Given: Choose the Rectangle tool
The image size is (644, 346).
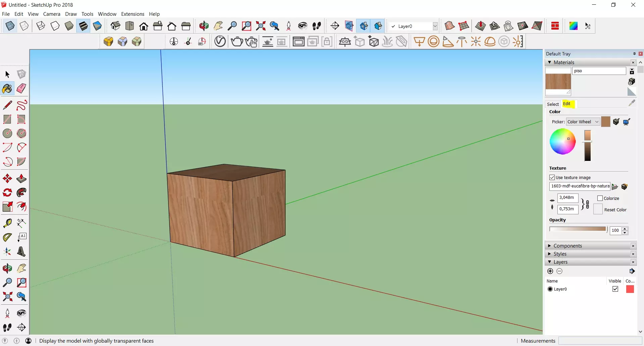Looking at the screenshot, I should [7, 119].
